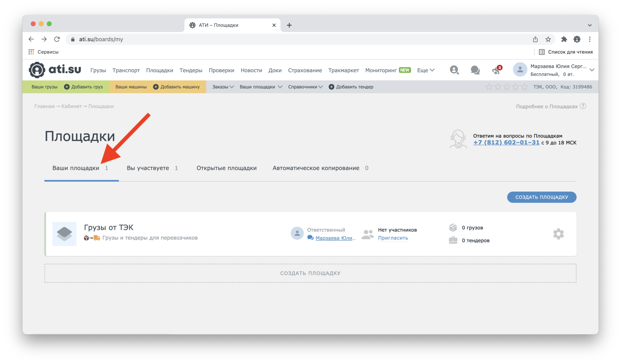The height and width of the screenshot is (364, 621).
Task: Open the Страхование menu
Action: 305,70
